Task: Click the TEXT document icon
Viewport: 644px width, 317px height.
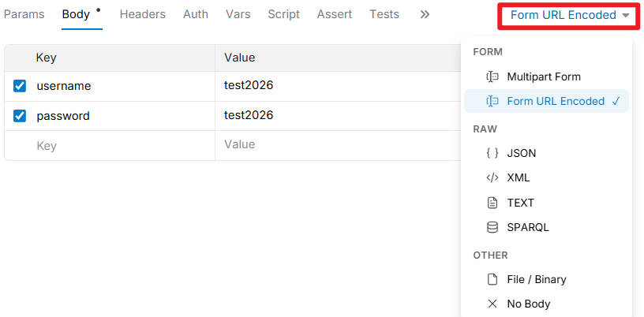Action: [492, 203]
